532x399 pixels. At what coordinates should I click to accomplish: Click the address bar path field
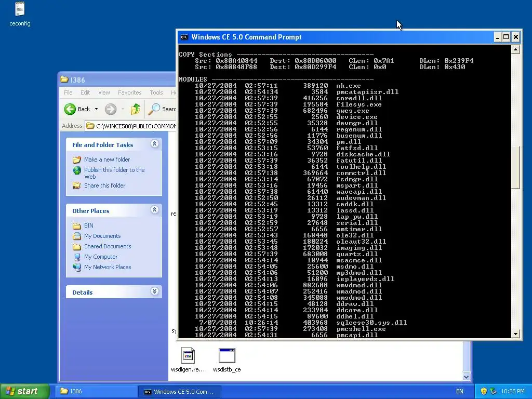pyautogui.click(x=130, y=126)
